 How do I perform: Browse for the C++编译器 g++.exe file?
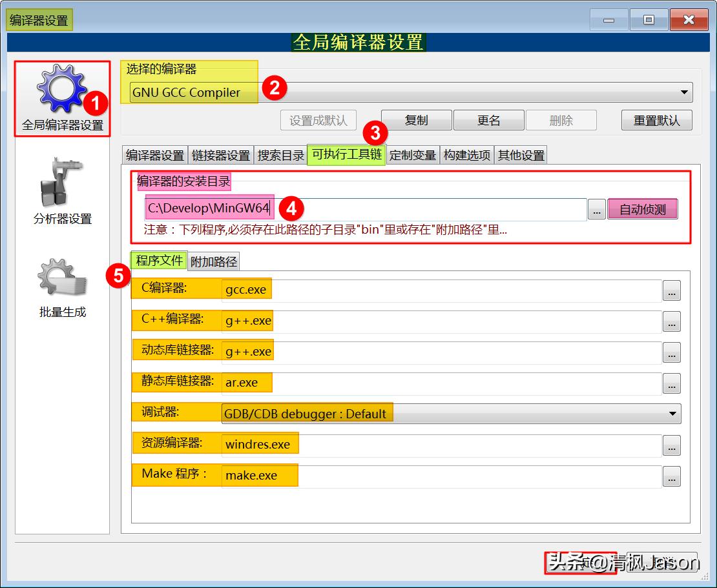tap(671, 321)
